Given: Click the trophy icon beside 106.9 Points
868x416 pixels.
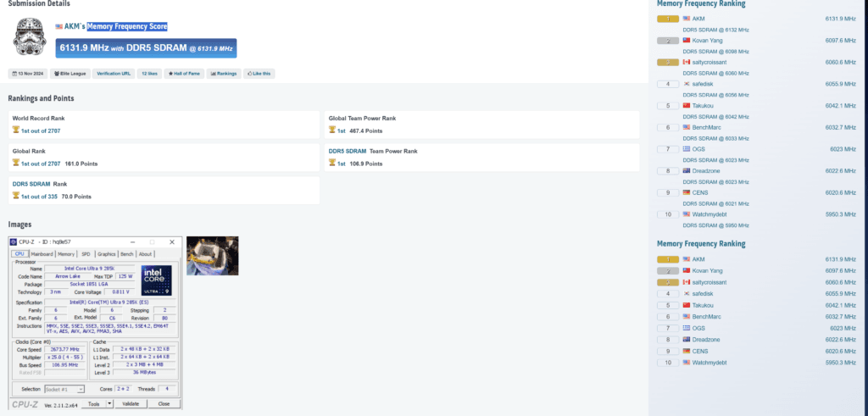Looking at the screenshot, I should (332, 163).
